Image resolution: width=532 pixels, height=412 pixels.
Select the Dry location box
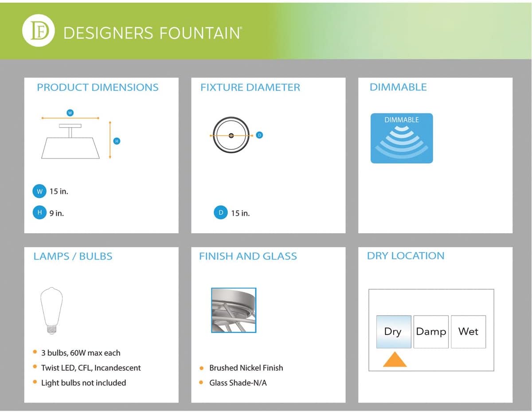click(x=394, y=331)
